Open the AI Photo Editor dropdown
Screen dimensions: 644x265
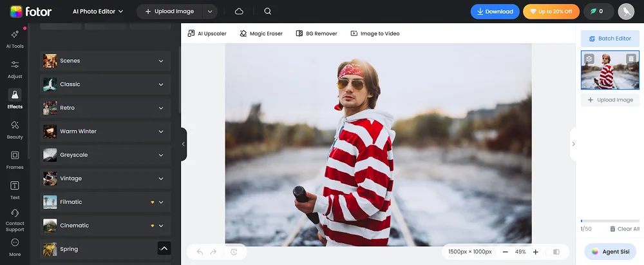point(99,12)
